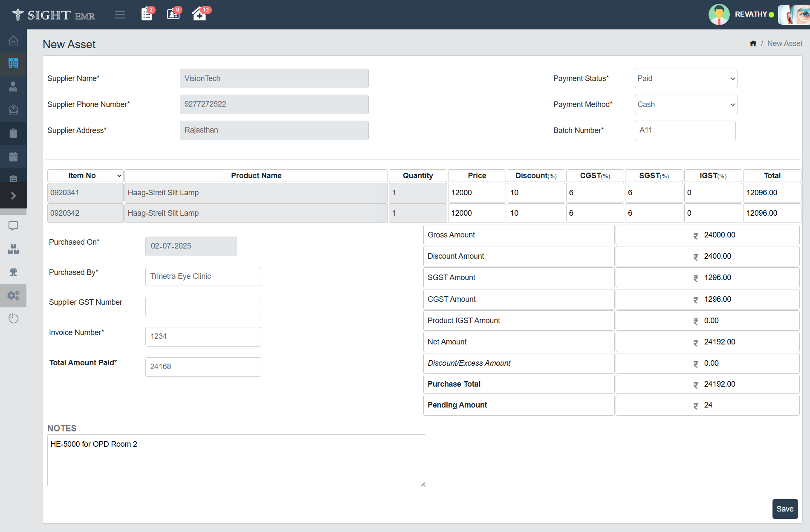Click the Total Amount Paid field
The width and height of the screenshot is (810, 532).
coord(203,367)
